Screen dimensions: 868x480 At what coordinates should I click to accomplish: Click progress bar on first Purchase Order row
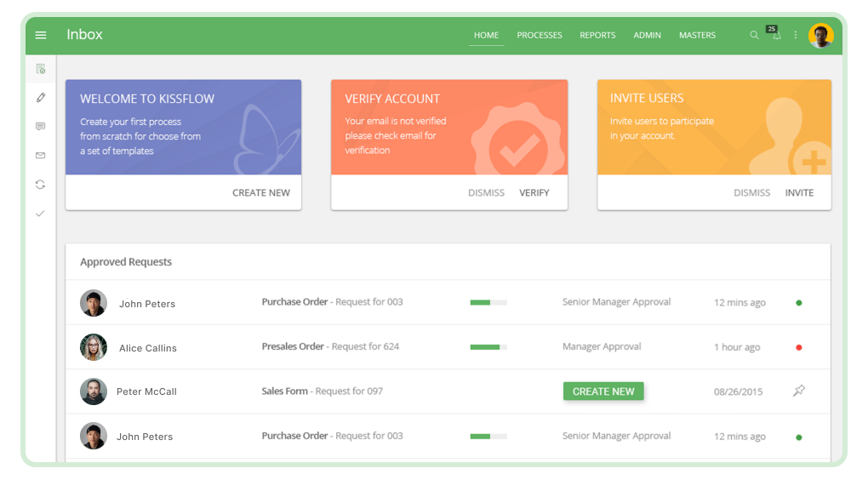coord(488,302)
